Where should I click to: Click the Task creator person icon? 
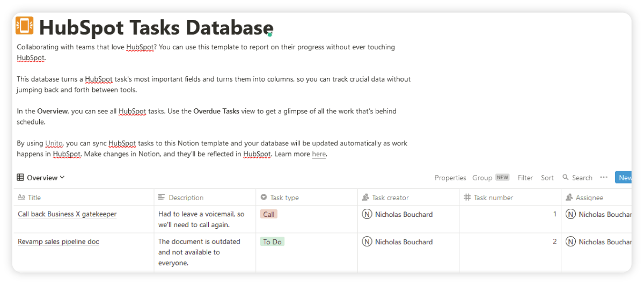point(365,198)
